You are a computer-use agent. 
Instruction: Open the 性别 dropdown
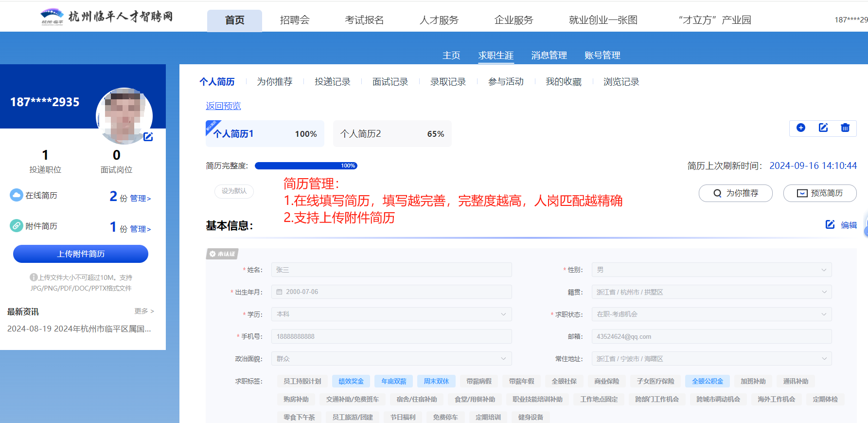click(711, 270)
